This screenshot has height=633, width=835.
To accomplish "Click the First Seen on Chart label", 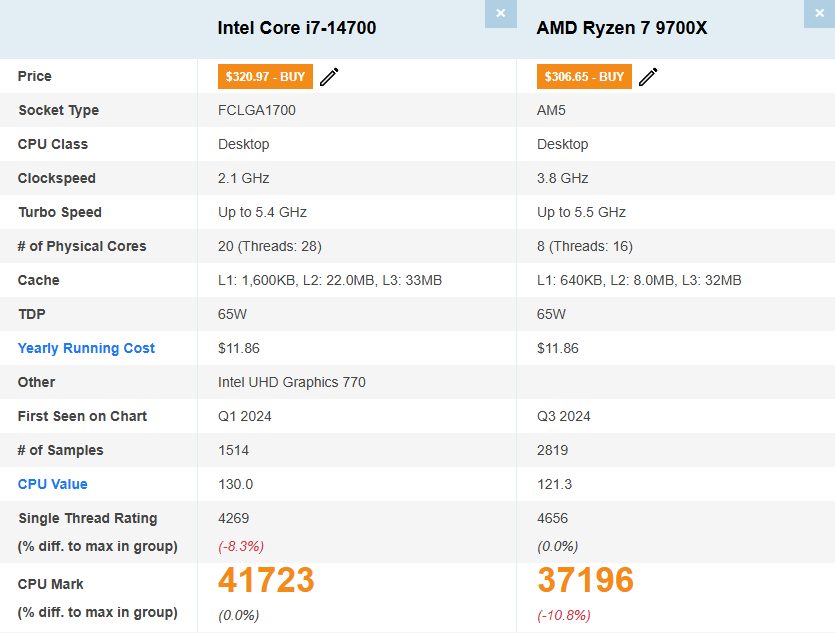I will coord(82,416).
